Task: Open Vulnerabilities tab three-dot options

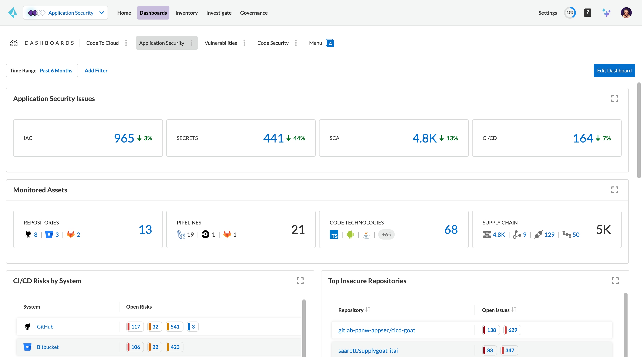Action: click(x=244, y=43)
